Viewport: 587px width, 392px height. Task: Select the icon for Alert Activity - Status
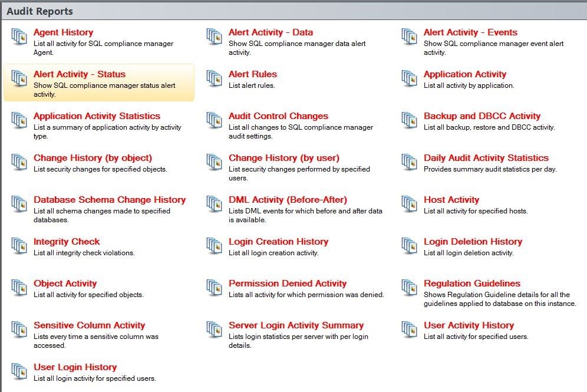(x=19, y=78)
